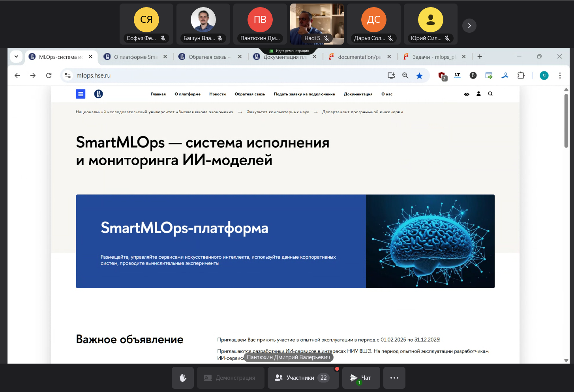Open the Chrome profile avatar
The image size is (574, 392).
pyautogui.click(x=544, y=75)
